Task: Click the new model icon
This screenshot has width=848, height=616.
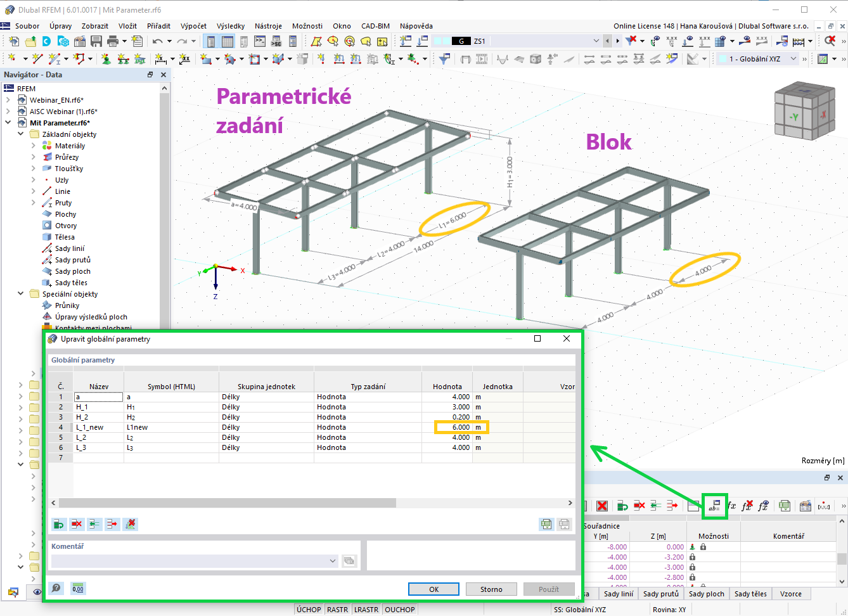Action: 14,41
